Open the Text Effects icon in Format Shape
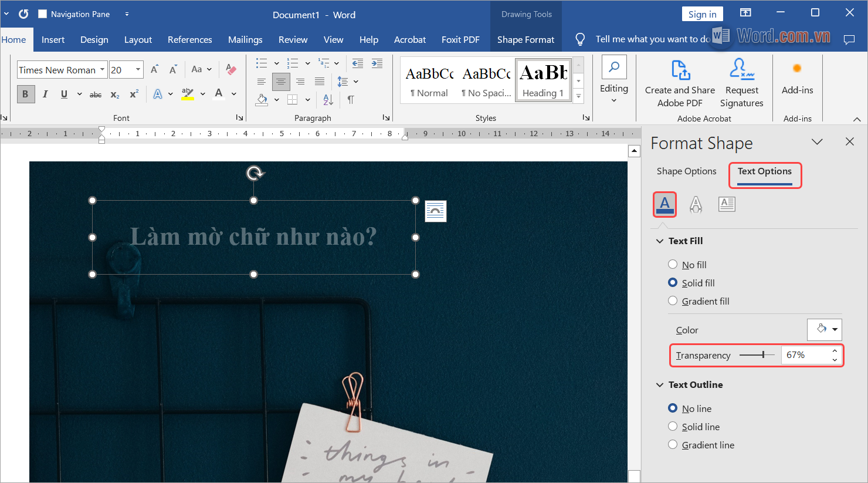The width and height of the screenshot is (868, 483). (696, 204)
